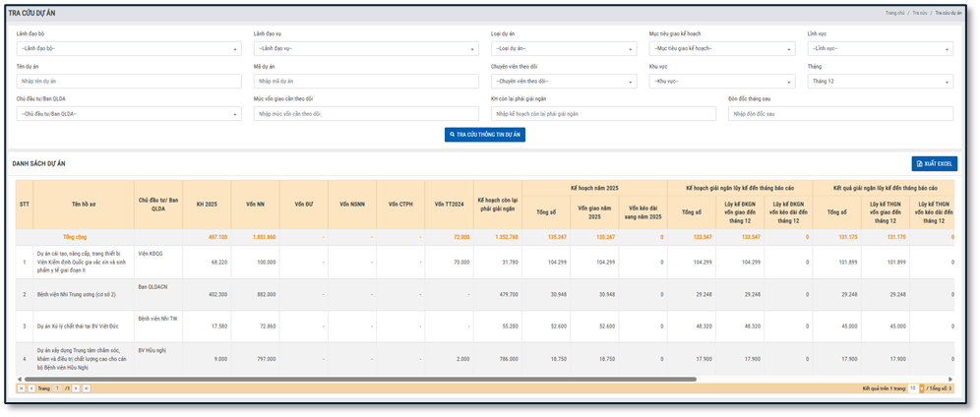Go to the first page of results
Viewport: 980px width, 417px height.
click(21, 388)
